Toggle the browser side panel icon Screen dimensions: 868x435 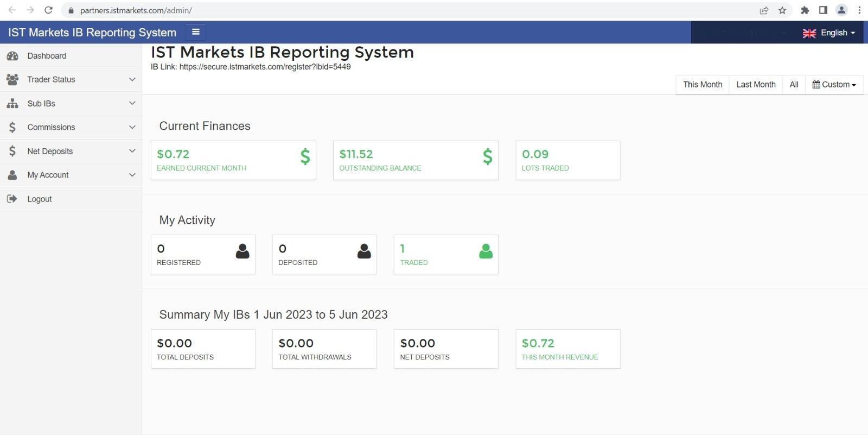click(x=823, y=10)
